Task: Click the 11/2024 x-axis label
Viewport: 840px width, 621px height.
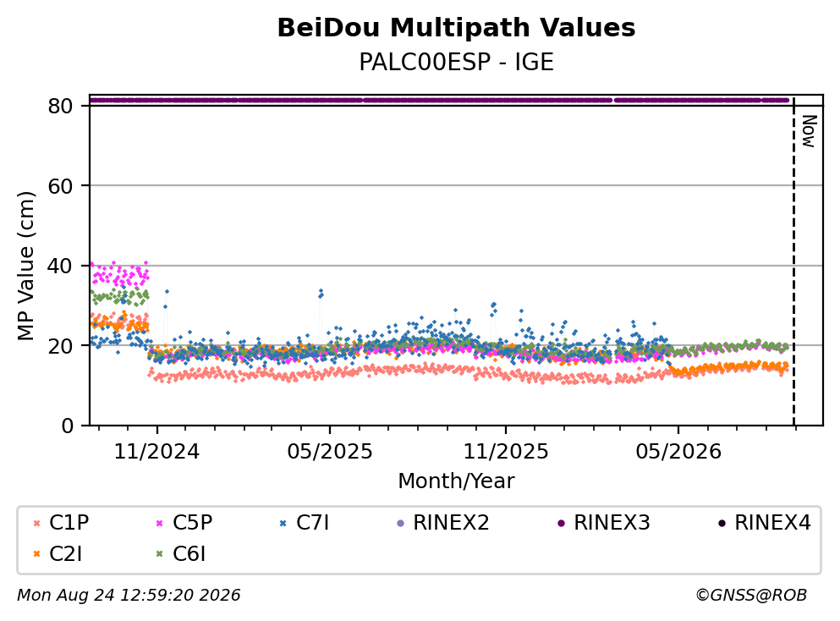Action: pyautogui.click(x=156, y=452)
